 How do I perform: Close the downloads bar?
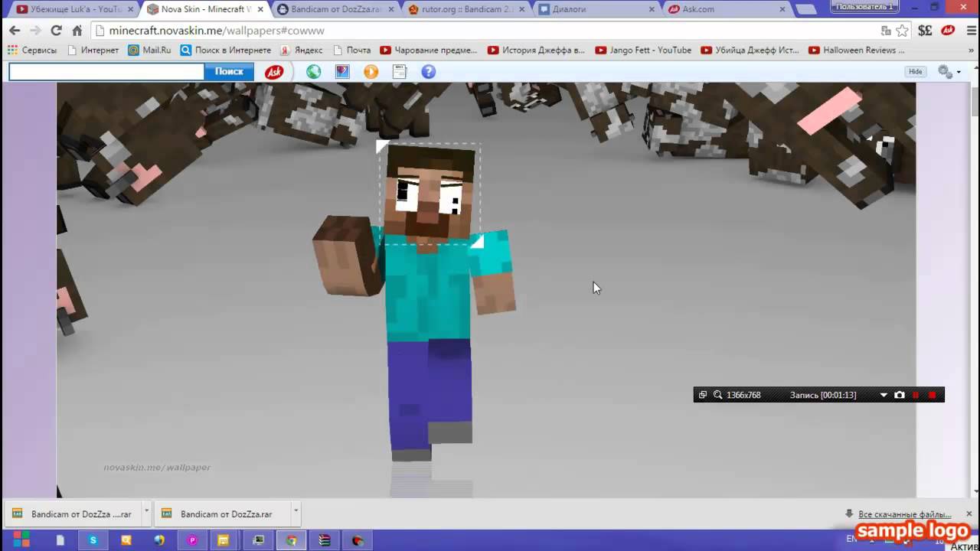pos(969,514)
